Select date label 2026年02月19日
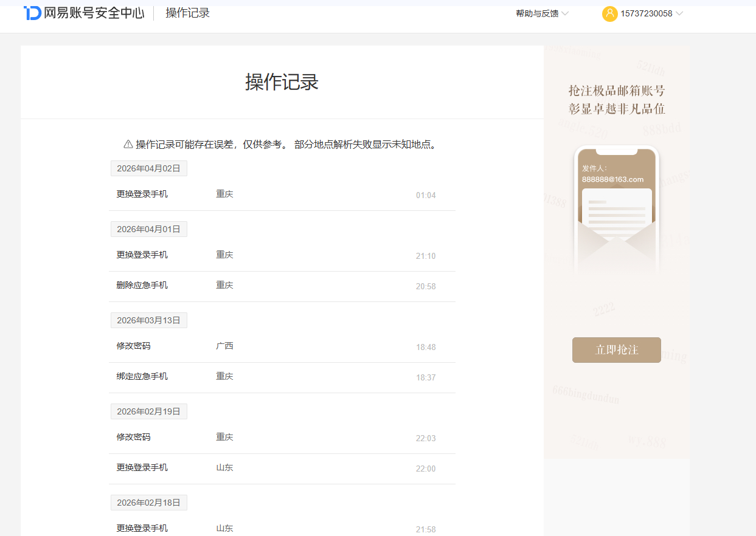The width and height of the screenshot is (756, 536). pos(148,411)
